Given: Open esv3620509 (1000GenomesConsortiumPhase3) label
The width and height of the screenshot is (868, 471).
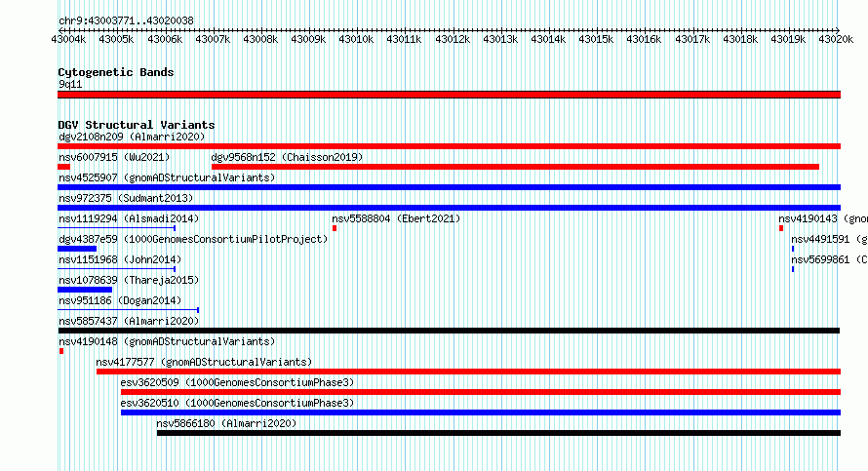Looking at the screenshot, I should [237, 382].
